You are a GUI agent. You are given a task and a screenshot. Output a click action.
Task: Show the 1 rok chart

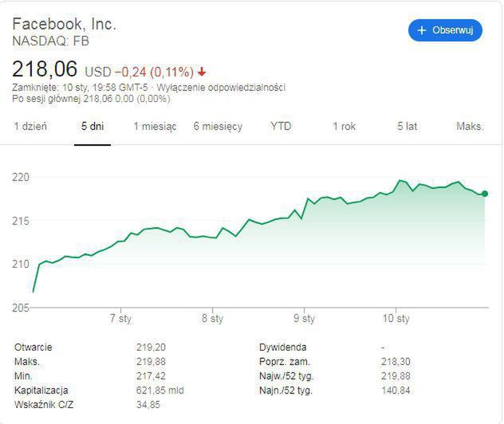(x=344, y=127)
